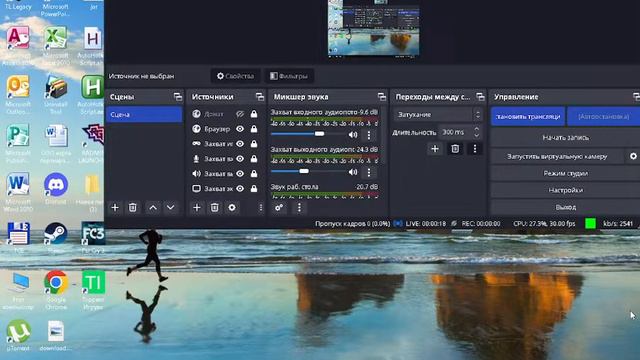640x360 pixels.
Task: Open advanced audio properties gears icon
Action: point(279,207)
